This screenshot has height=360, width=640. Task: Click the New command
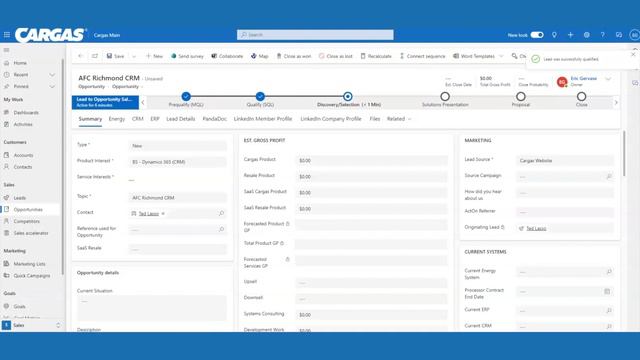click(154, 56)
